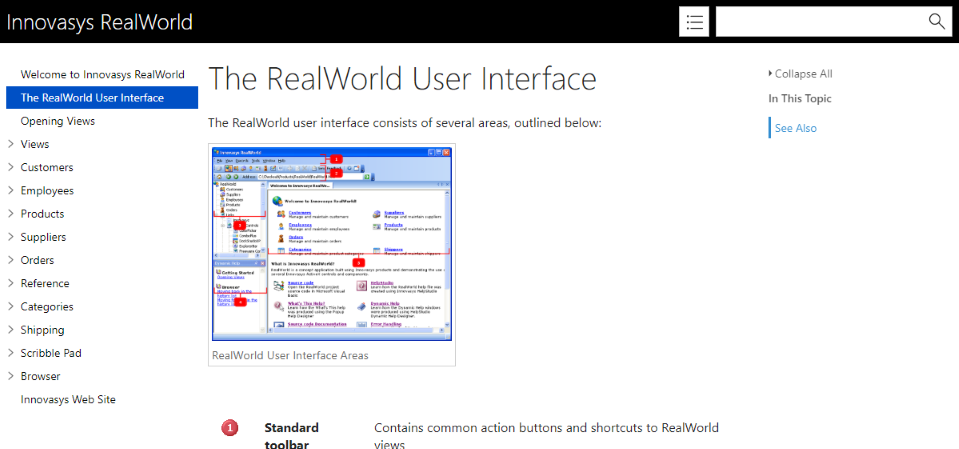959x449 pixels.
Task: Open the Views topic link
Action: (35, 144)
